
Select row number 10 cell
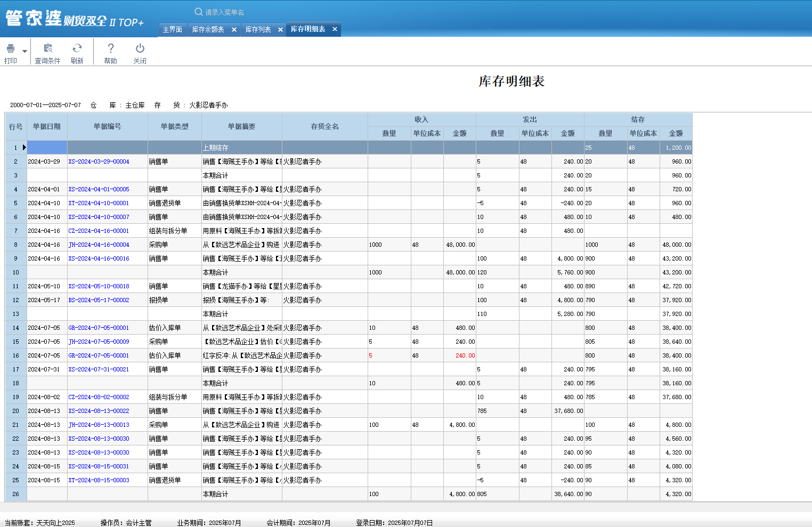(16, 272)
